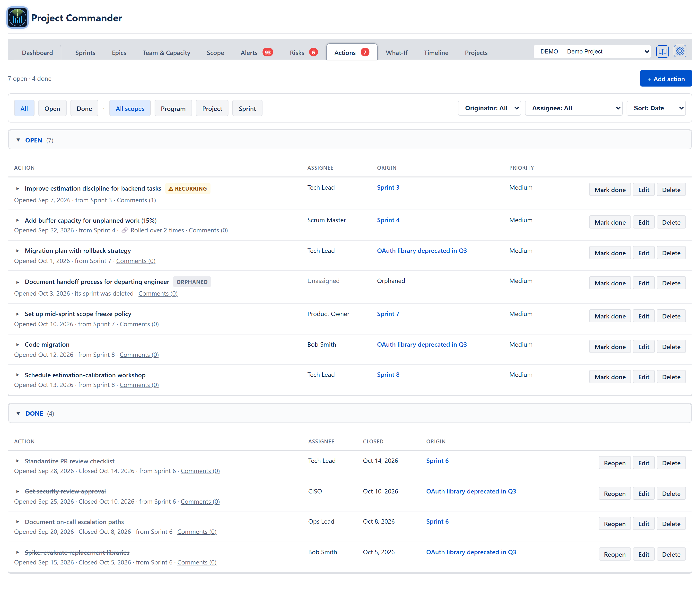Viewport: 700px width, 598px height.
Task: Open the Originator: All dropdown
Action: (x=490, y=108)
